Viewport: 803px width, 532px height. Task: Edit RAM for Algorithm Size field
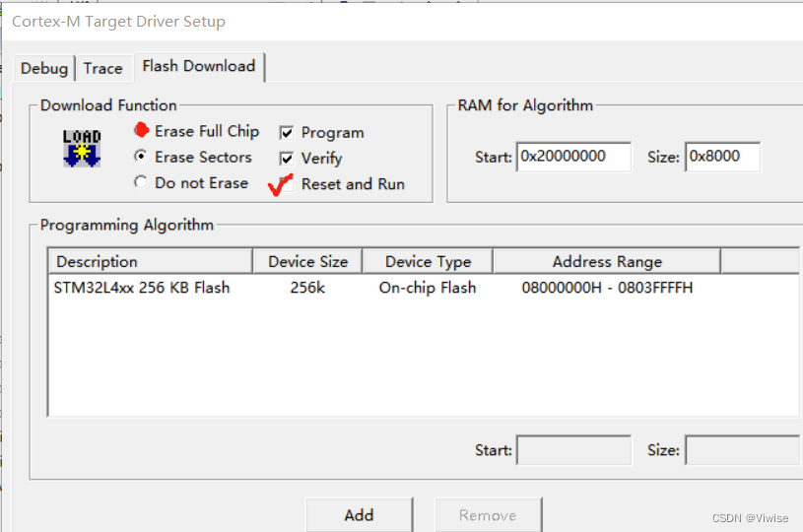click(x=722, y=157)
